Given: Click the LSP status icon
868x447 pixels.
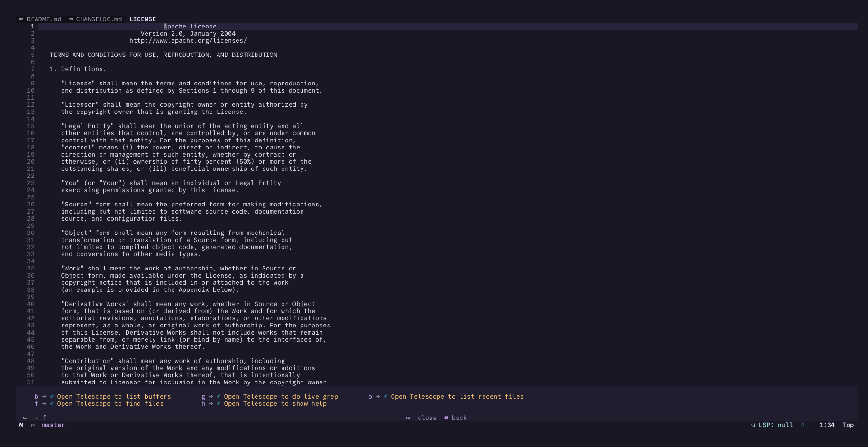Looking at the screenshot, I should [753, 425].
